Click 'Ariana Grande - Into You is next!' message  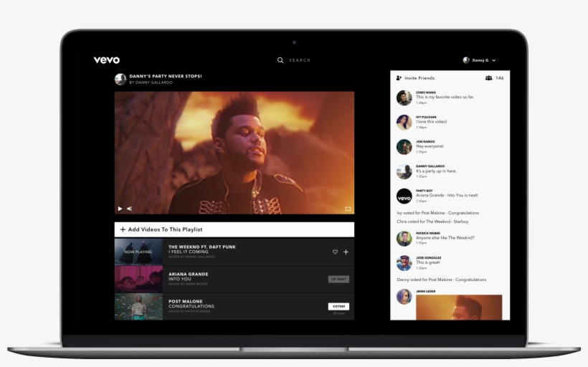[447, 195]
